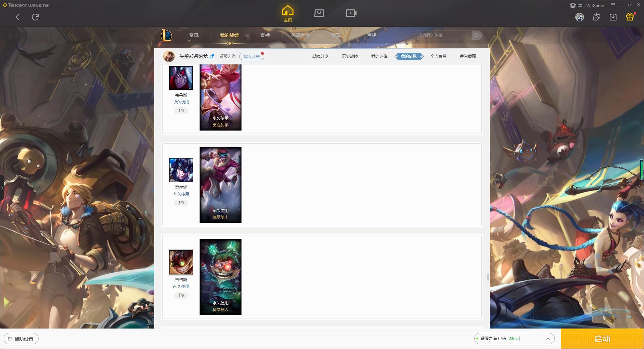Focus the 搜索我的英雄 search field

pos(443,35)
